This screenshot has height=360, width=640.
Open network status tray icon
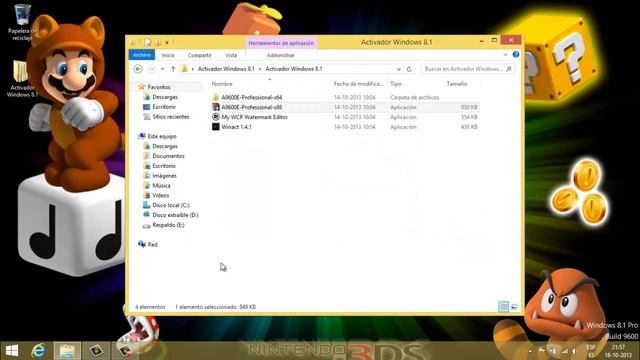(x=564, y=351)
